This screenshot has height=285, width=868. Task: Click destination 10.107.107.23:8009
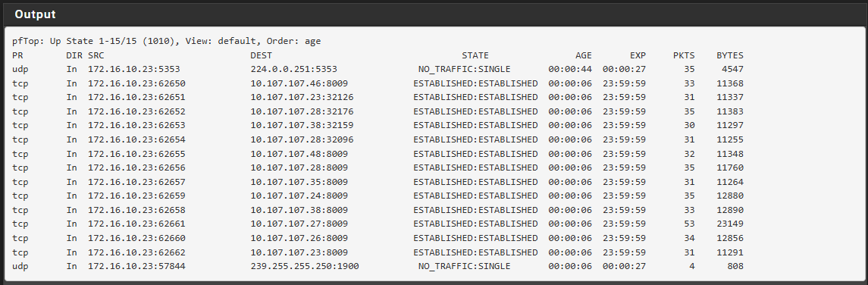299,252
